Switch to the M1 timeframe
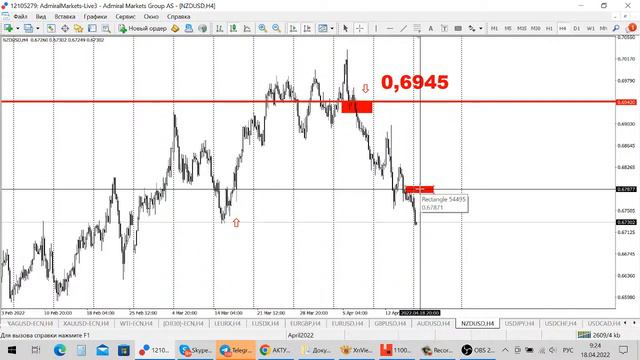Viewport: 640px width, 360px height. point(494,28)
